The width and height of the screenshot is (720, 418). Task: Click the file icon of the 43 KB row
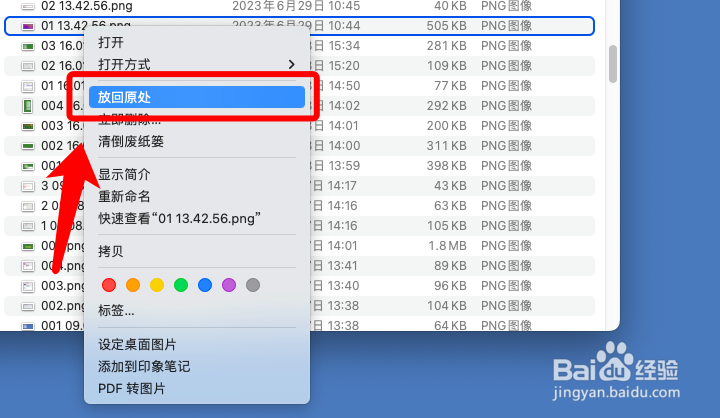28,186
